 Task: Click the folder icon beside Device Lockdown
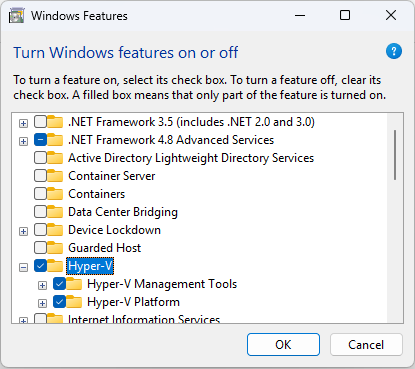point(55,230)
